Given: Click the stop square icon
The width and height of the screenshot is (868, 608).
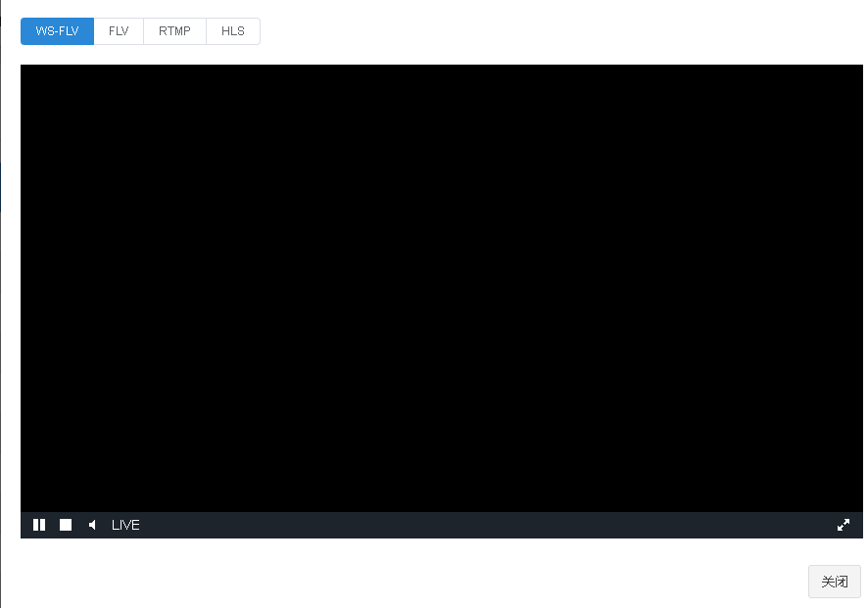Looking at the screenshot, I should 66,525.
